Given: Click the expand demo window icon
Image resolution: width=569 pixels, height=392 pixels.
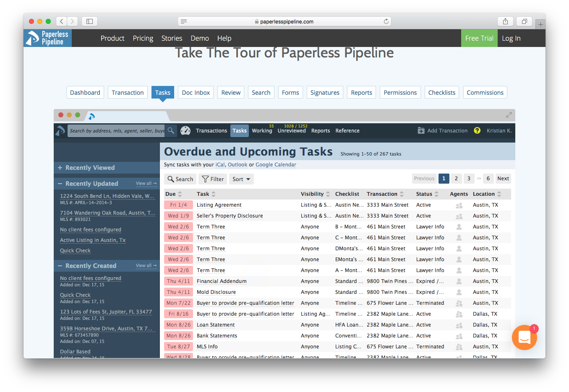Looking at the screenshot, I should click(x=509, y=115).
